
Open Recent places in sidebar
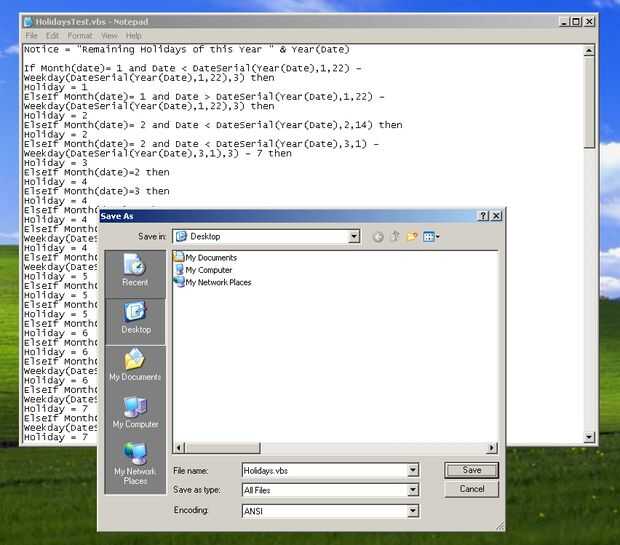[135, 270]
